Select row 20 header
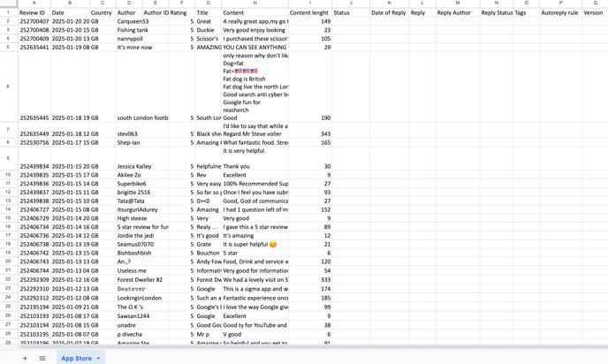This screenshot has height=364, width=608. point(9,262)
